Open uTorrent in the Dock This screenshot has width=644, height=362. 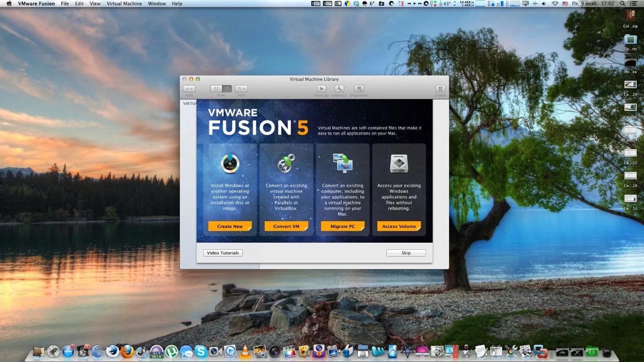point(171,351)
